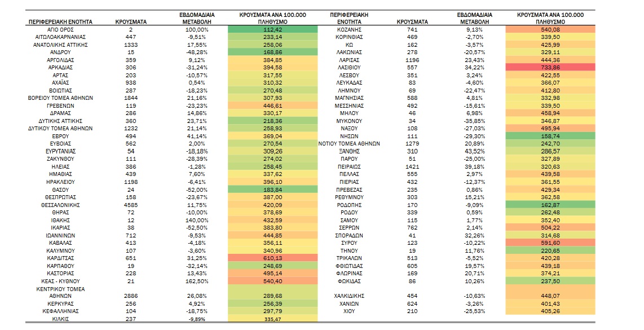Click the red 610,13 cell for ΚΑΡΔΙΤΣΑΣ
Image resolution: width=644 pixels, height=330 pixels.
click(272, 258)
